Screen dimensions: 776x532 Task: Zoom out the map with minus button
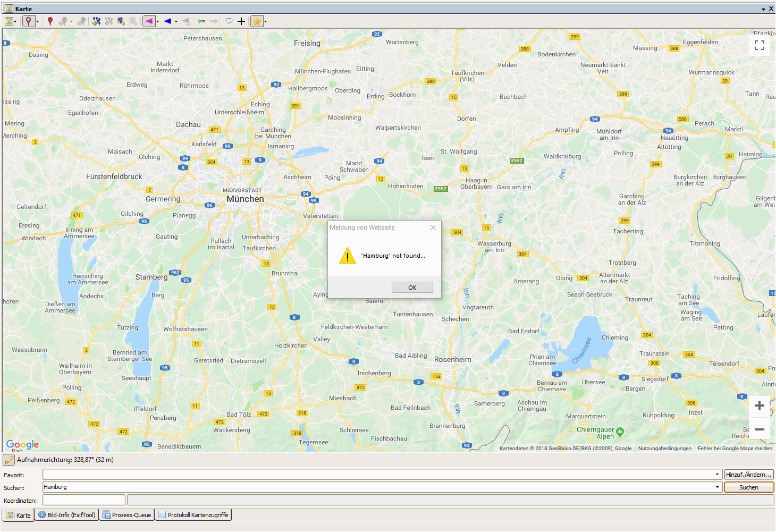[760, 429]
